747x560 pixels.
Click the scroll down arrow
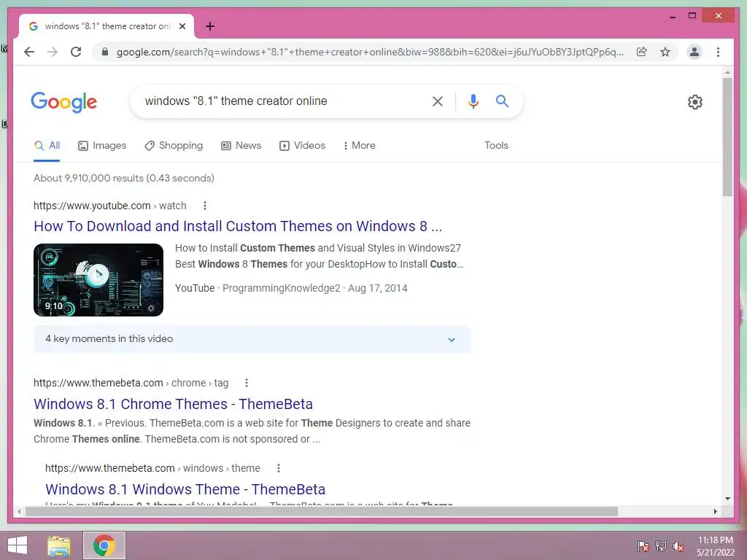coord(727,499)
